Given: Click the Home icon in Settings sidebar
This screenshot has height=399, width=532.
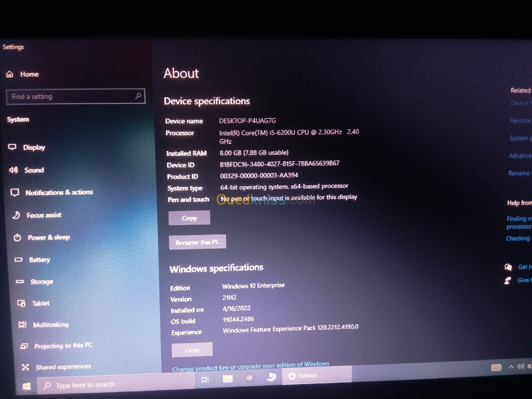Looking at the screenshot, I should coord(10,74).
